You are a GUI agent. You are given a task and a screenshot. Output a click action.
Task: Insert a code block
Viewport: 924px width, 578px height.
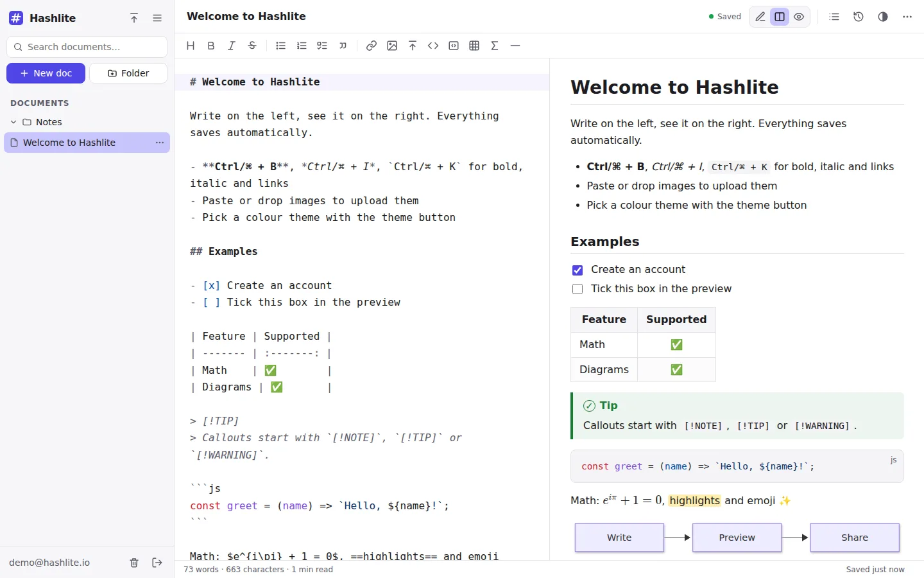click(x=454, y=46)
